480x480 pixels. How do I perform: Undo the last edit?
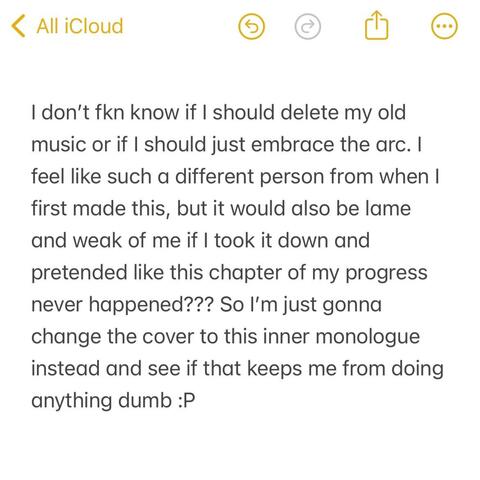point(251,26)
